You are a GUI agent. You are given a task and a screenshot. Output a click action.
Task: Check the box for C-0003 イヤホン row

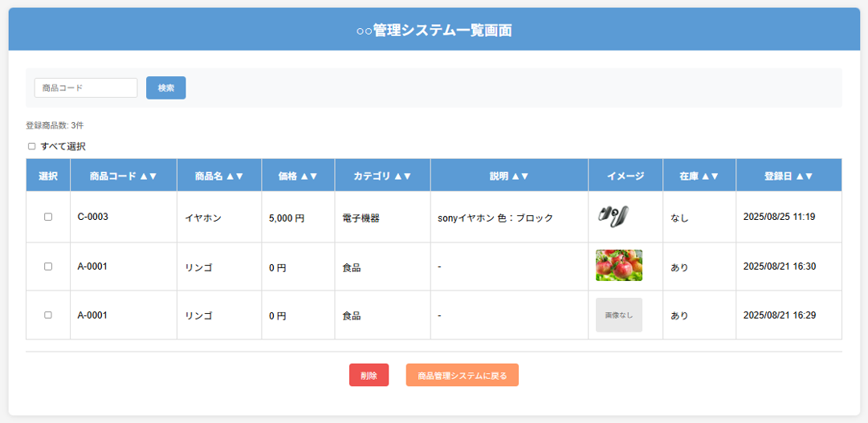[x=48, y=218]
